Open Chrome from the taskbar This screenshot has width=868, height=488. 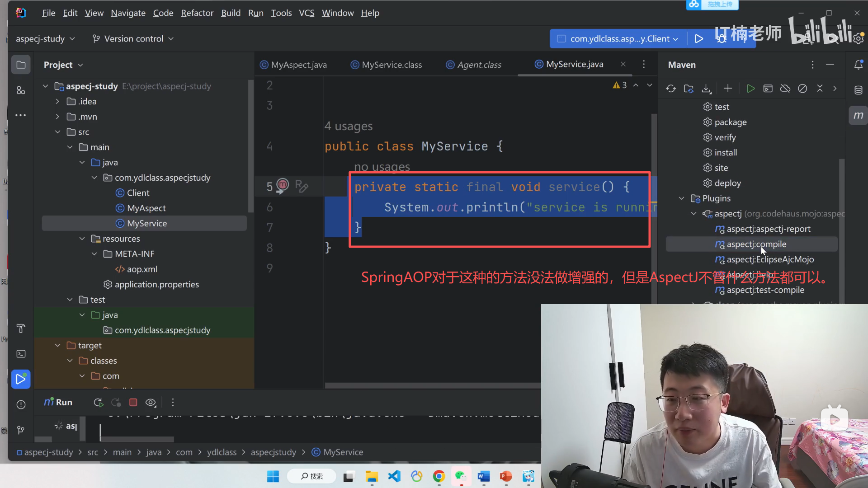(x=439, y=476)
